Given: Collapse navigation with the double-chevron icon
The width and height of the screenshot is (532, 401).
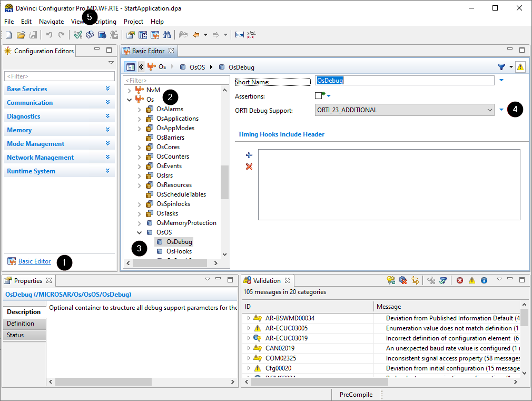Looking at the screenshot, I should (141, 67).
